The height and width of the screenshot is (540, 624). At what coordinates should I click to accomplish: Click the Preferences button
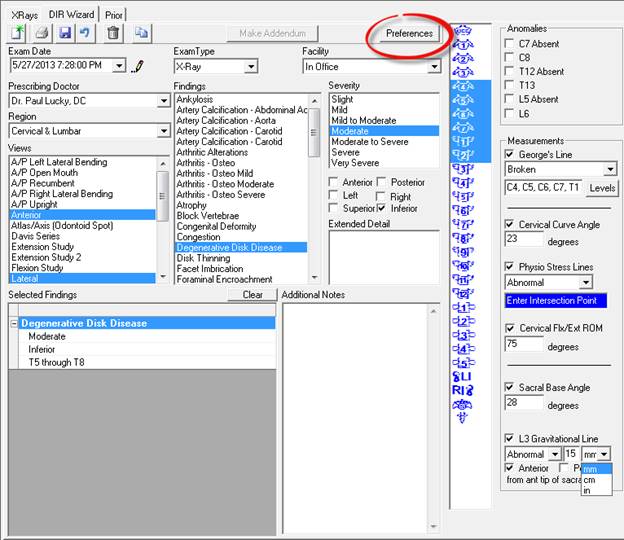[409, 33]
